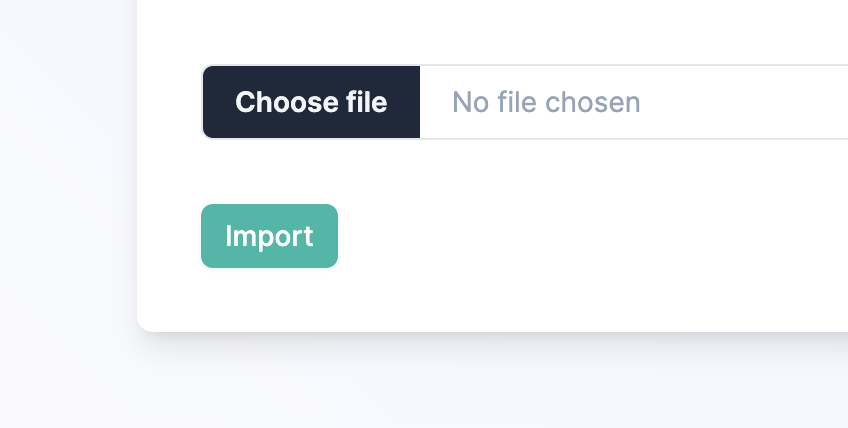Activate the file chooser button

coord(311,102)
